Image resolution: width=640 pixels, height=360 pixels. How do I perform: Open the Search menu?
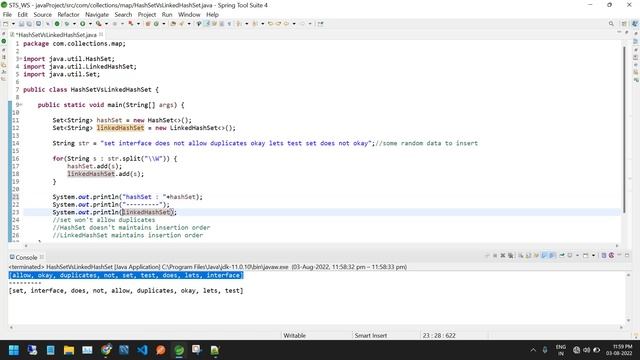(x=123, y=14)
